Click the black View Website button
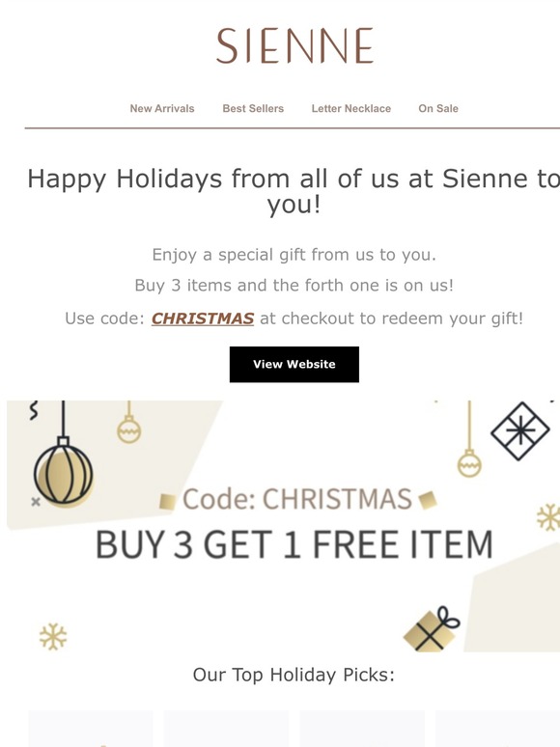Screen dimensions: 560x747 tap(294, 365)
